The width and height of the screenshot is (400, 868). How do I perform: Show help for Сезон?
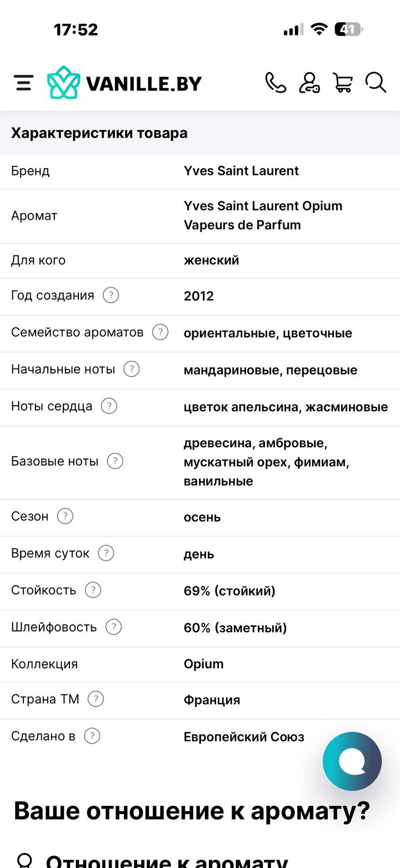click(65, 516)
